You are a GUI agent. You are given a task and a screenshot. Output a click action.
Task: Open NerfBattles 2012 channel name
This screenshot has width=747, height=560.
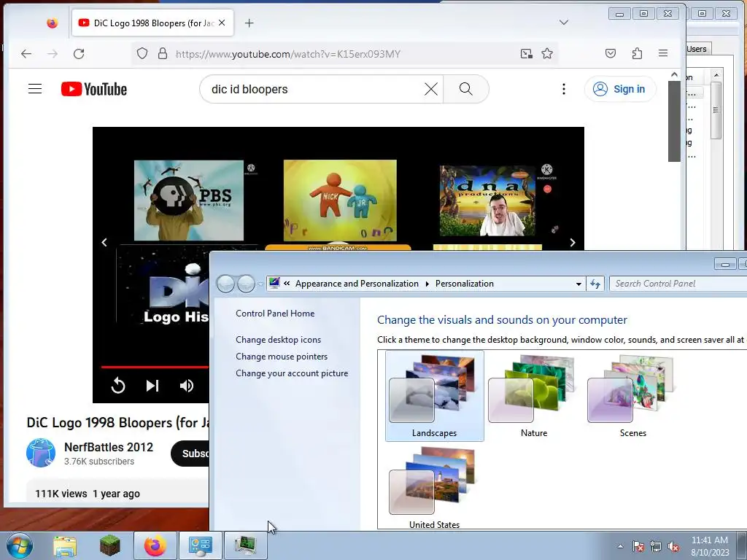click(109, 447)
